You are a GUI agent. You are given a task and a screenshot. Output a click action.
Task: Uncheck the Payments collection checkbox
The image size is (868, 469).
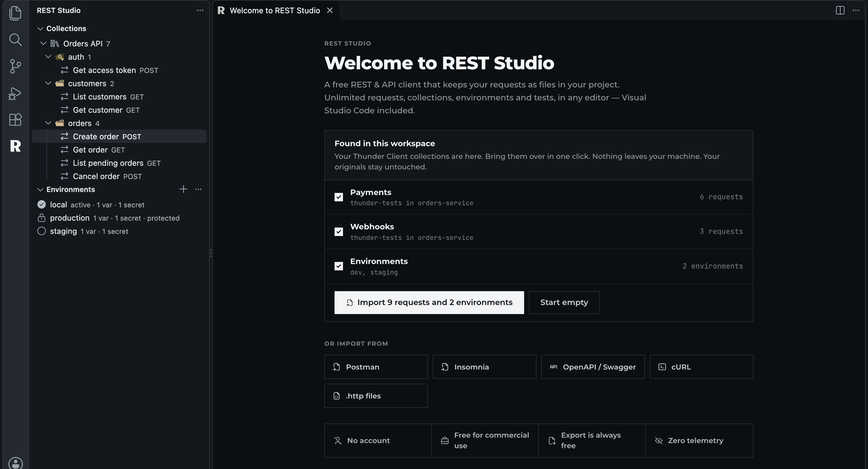(339, 197)
